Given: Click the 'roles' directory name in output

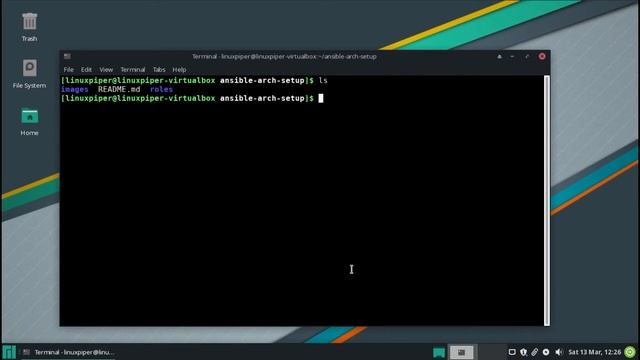Looking at the screenshot, I should (161, 89).
